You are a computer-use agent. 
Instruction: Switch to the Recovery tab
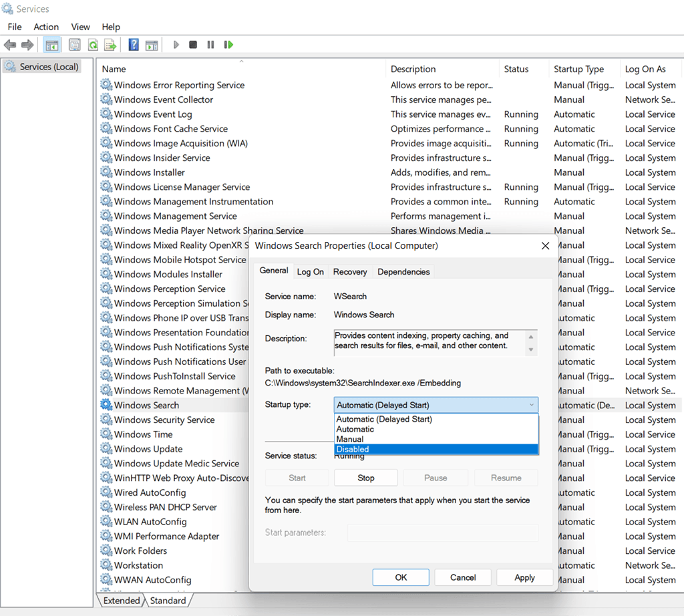tap(350, 272)
